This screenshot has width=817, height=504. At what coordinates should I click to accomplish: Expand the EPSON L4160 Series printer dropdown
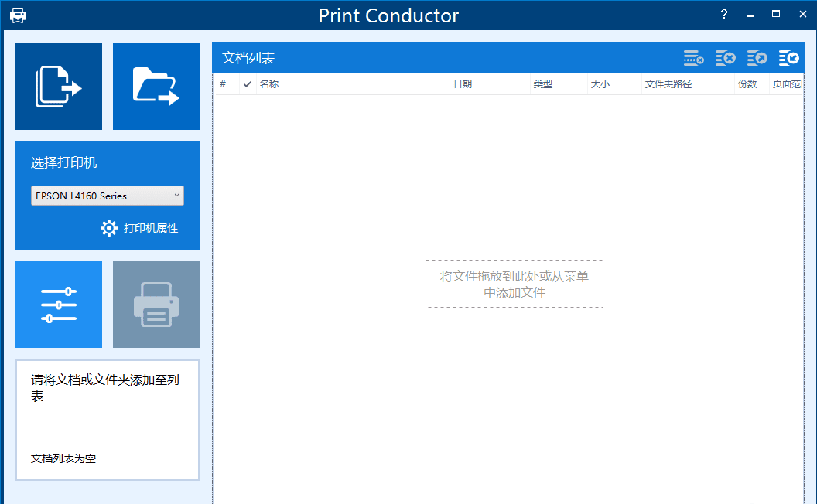108,196
